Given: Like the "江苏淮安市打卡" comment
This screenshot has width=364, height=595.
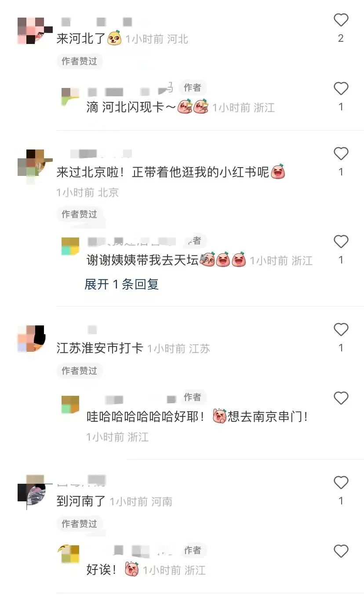Looking at the screenshot, I should click(x=341, y=329).
